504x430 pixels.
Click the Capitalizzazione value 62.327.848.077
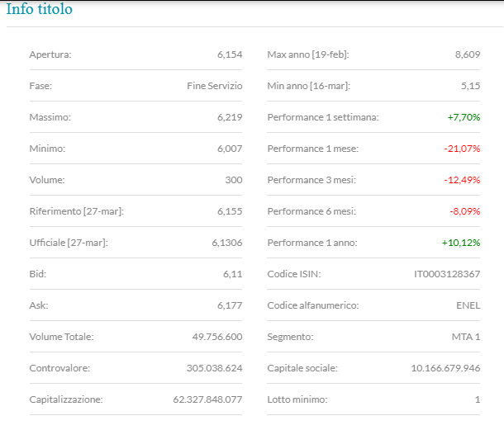click(210, 399)
